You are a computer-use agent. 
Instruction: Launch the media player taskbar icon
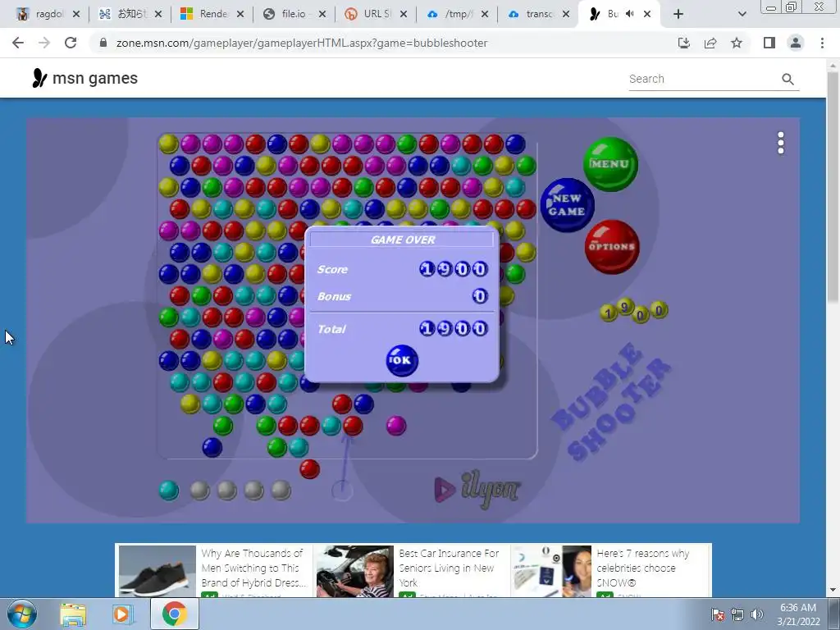[122, 614]
